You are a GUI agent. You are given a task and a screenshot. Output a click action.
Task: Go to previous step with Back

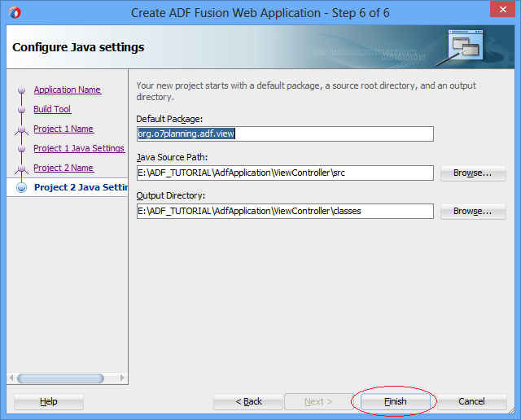click(248, 401)
